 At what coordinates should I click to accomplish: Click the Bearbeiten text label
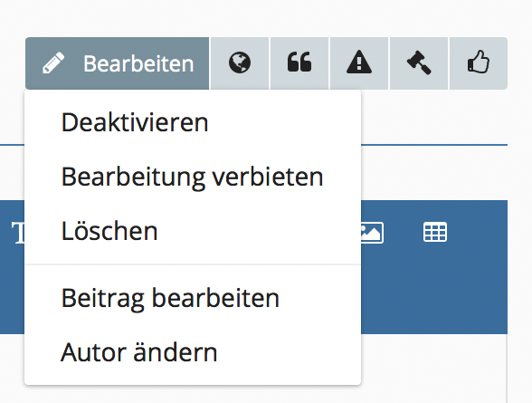(x=138, y=63)
